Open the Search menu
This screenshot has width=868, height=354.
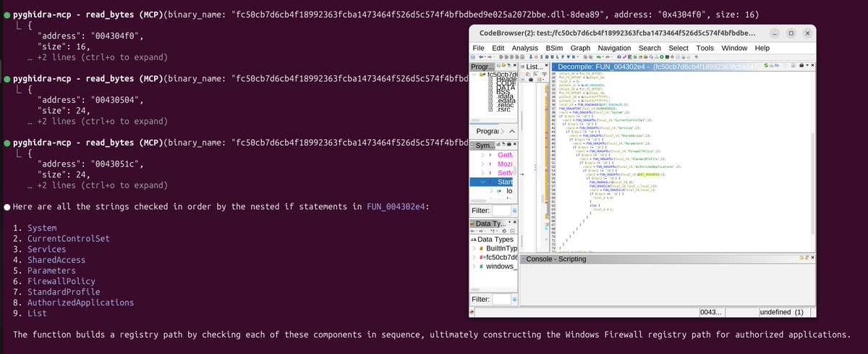(x=650, y=48)
